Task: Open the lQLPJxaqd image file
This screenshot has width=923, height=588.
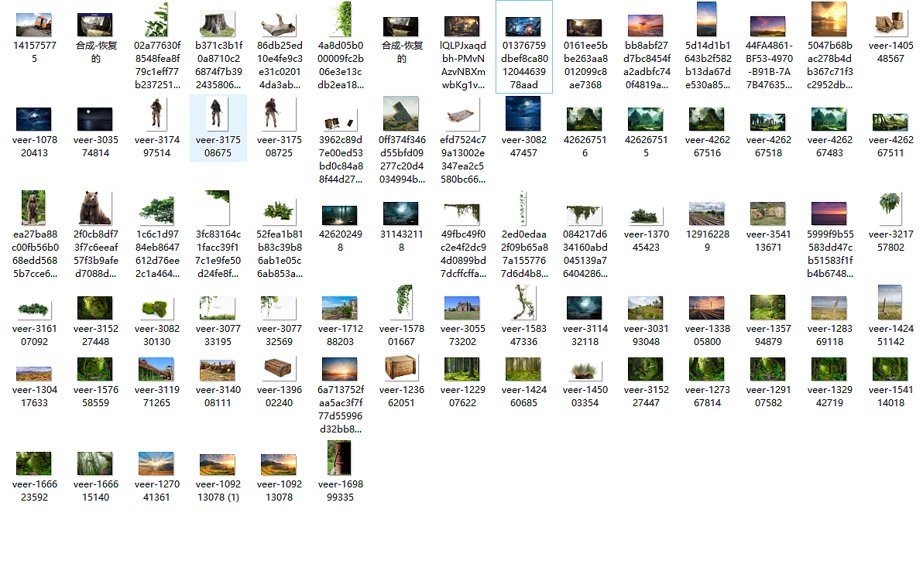Action: click(463, 26)
